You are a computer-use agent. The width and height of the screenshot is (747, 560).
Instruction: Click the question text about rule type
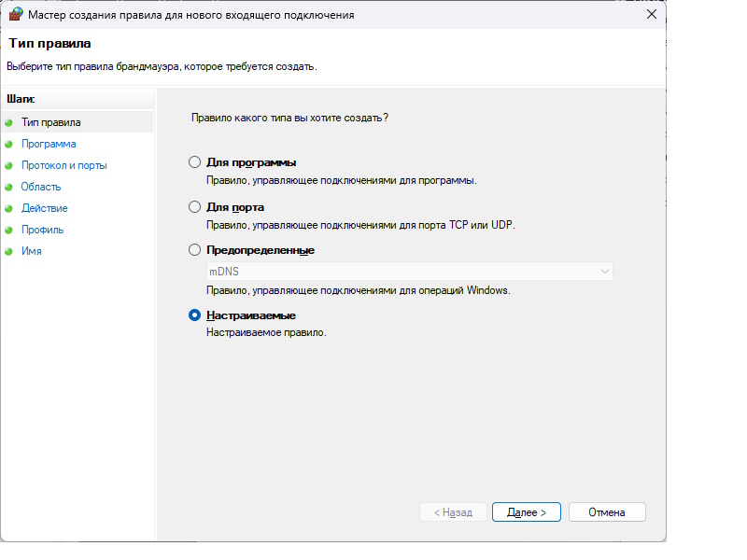click(289, 119)
